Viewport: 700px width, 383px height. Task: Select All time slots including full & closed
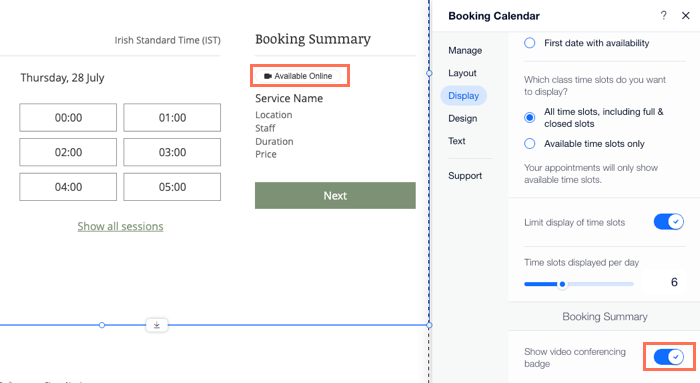(529, 117)
